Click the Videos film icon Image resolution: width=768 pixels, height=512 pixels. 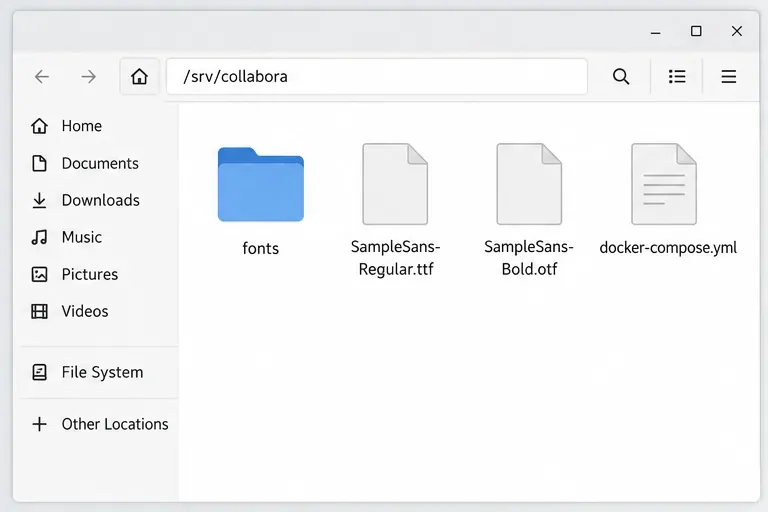(x=40, y=311)
